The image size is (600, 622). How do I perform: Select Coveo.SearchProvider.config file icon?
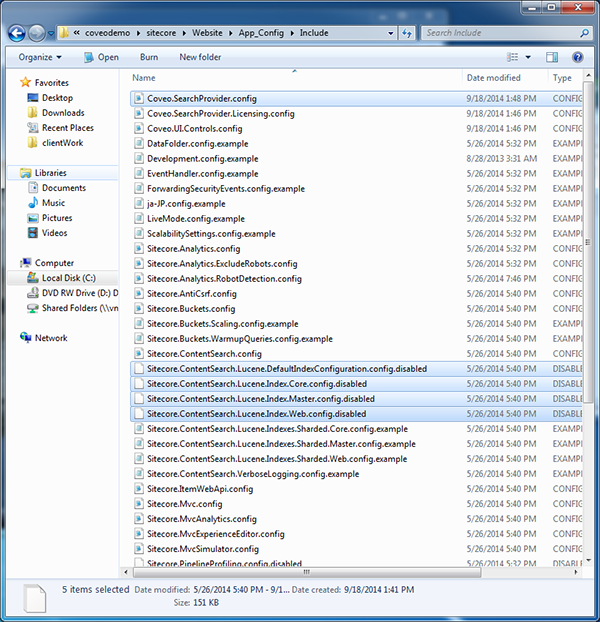click(138, 98)
